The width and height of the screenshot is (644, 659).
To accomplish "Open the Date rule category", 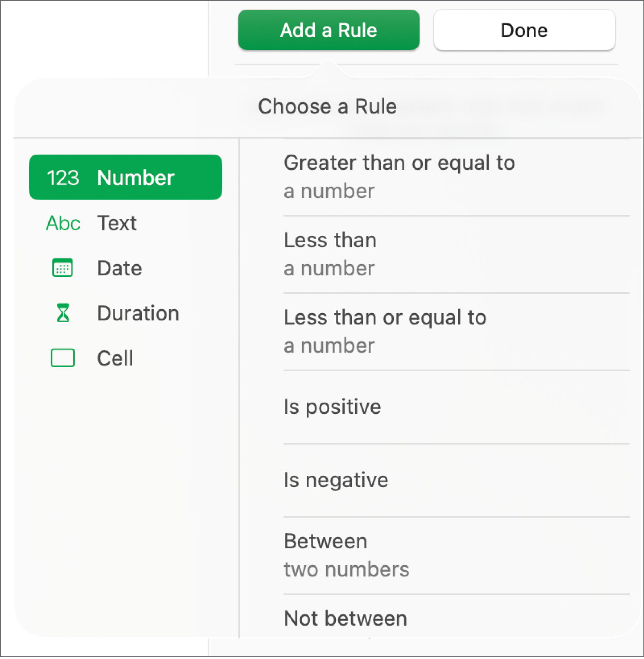I will tap(120, 268).
